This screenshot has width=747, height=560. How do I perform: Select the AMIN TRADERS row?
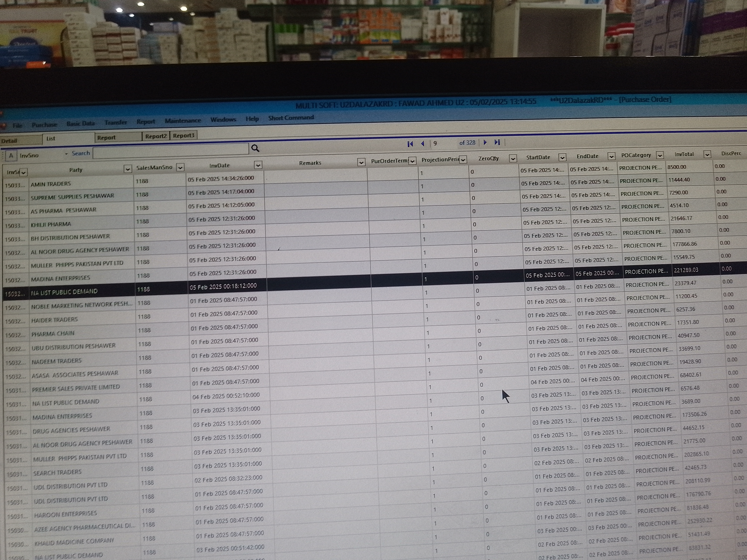[x=51, y=184]
